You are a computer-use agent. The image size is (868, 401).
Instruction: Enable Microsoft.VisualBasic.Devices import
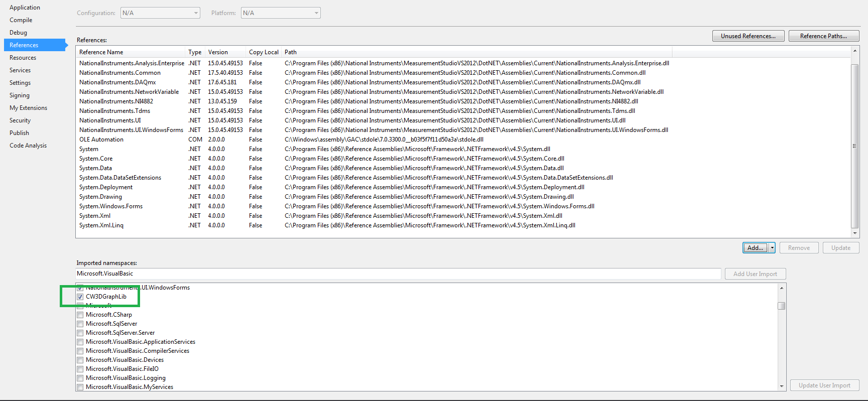(80, 360)
